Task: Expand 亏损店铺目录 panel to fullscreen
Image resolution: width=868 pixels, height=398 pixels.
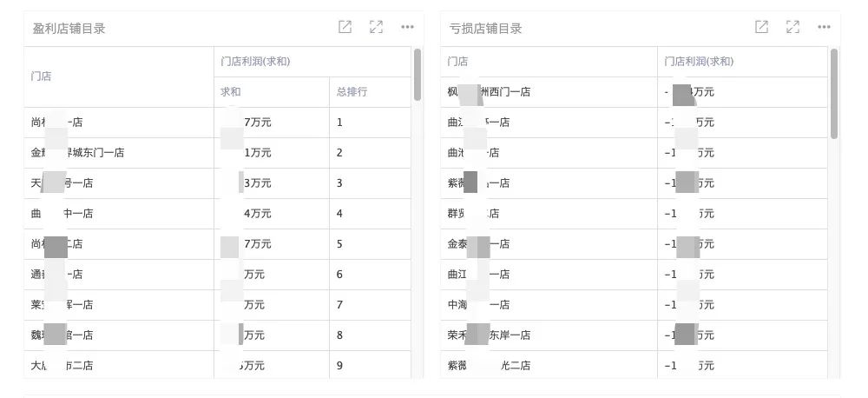Action: point(792,27)
